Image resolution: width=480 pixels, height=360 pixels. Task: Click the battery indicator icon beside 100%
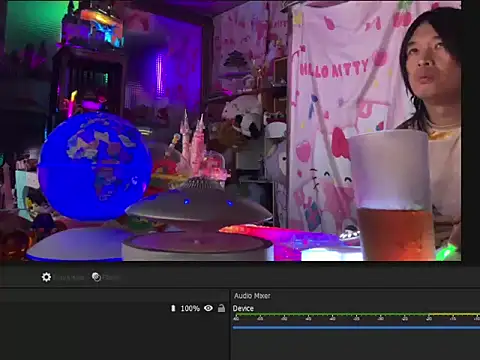[x=173, y=308]
